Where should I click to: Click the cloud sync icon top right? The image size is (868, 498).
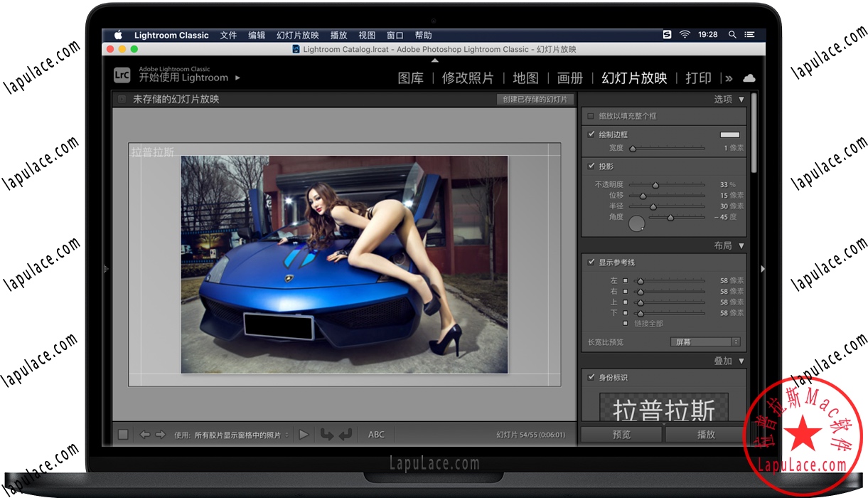point(749,78)
